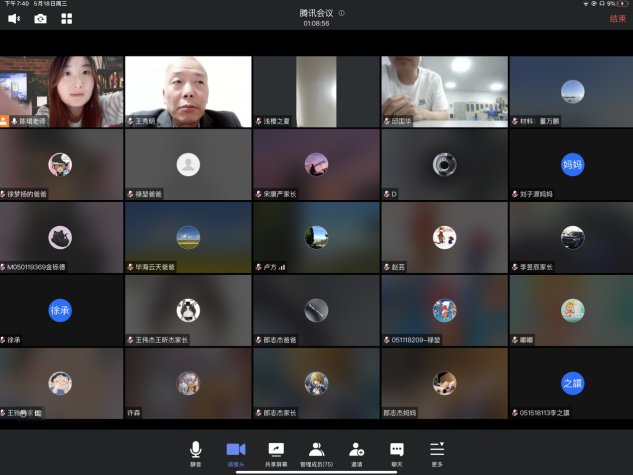
Task: Open the chat window
Action: (x=396, y=453)
